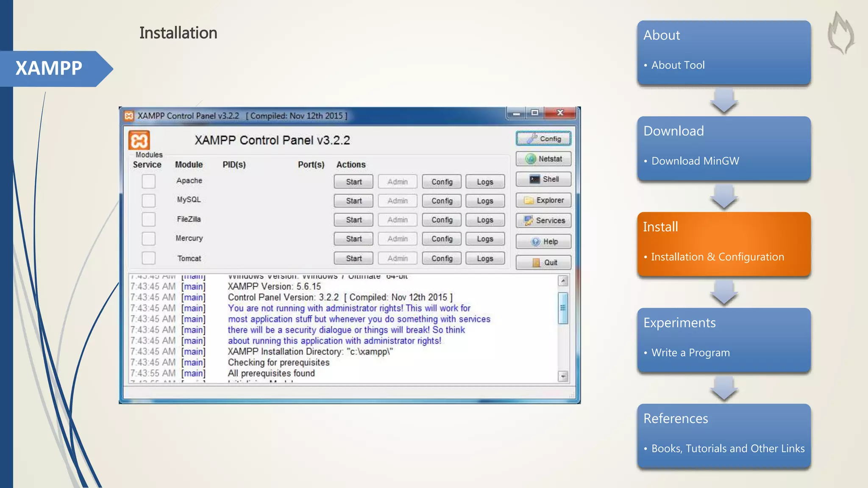
Task: Click the Mercury Admin button
Action: [x=398, y=239]
